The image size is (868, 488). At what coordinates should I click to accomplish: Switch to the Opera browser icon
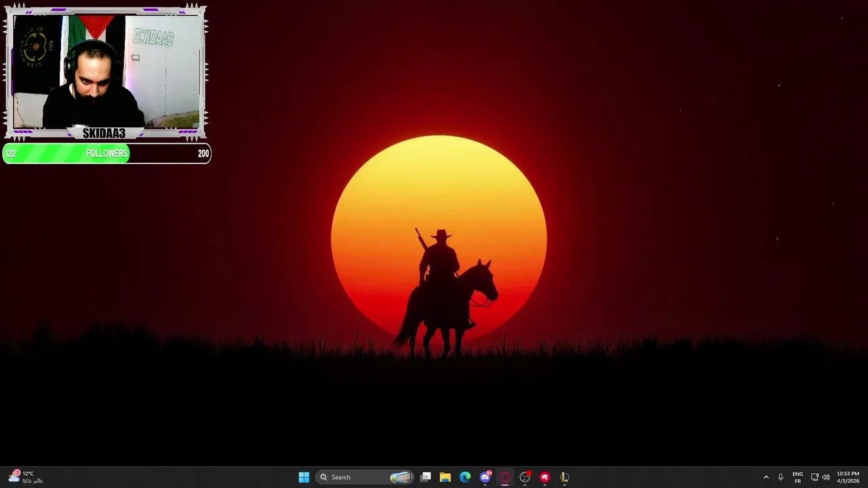click(x=505, y=477)
